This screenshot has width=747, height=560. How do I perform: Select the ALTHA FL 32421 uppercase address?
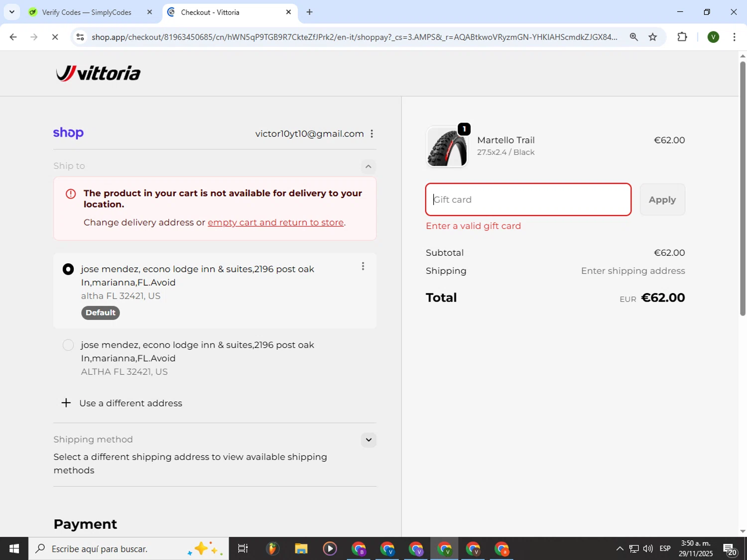68,345
